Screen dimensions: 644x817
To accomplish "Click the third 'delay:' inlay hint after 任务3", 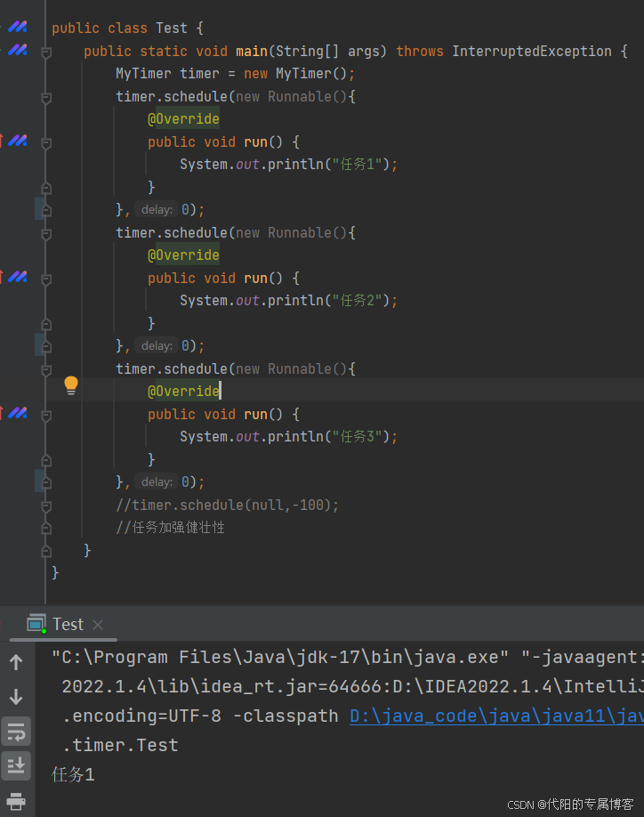I will point(157,482).
